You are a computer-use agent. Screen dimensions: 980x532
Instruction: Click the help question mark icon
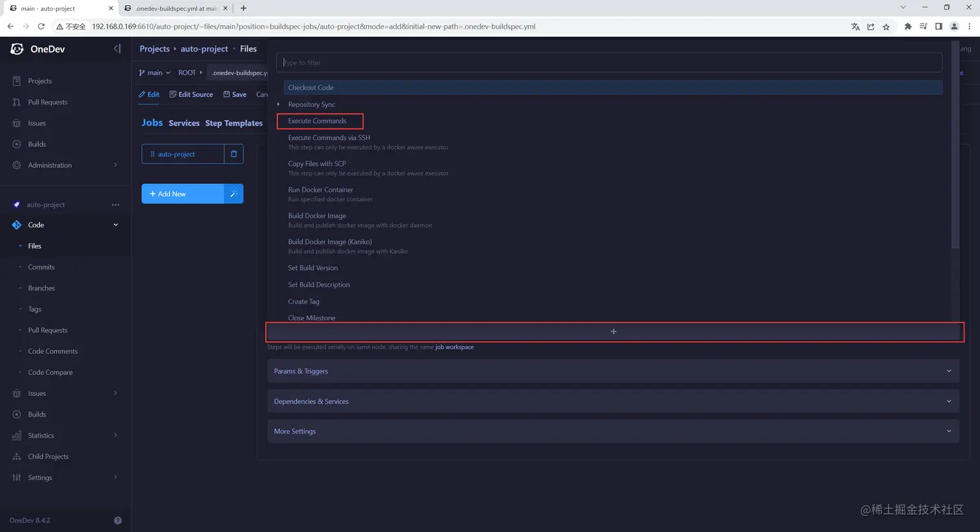pyautogui.click(x=118, y=520)
